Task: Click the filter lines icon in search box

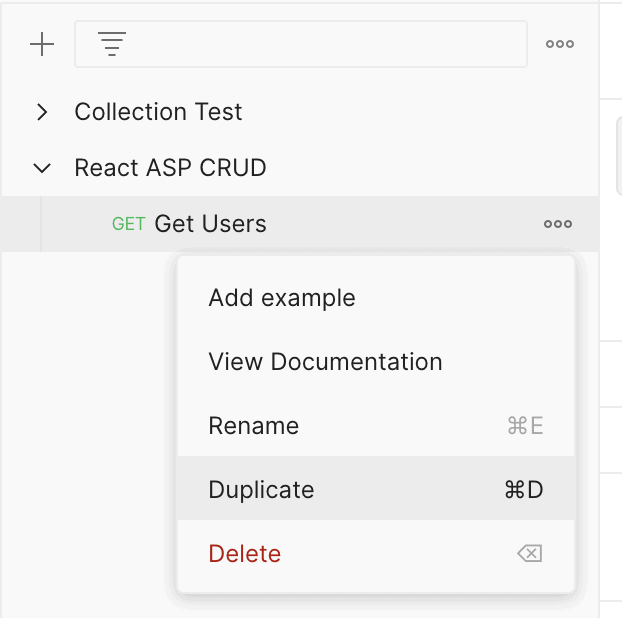Action: pos(112,44)
